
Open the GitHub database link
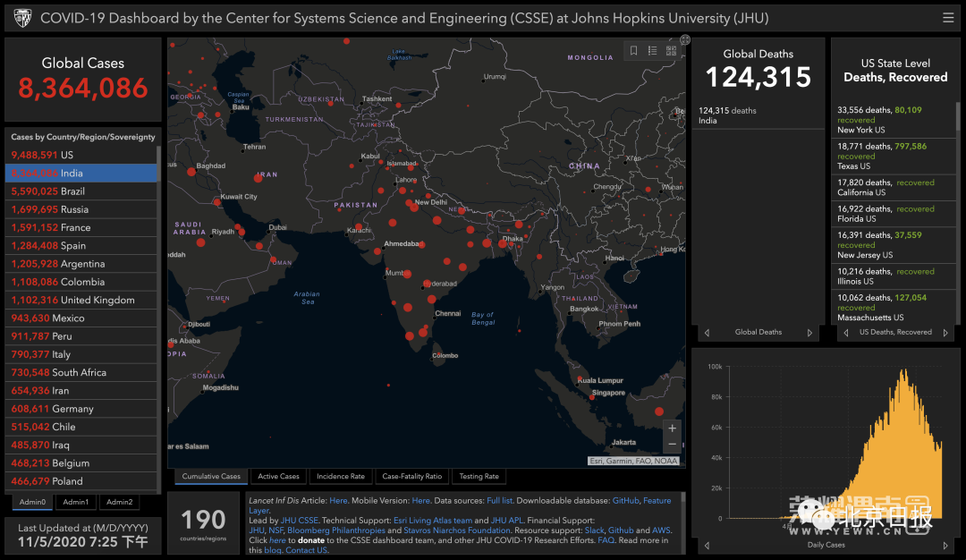pos(625,501)
